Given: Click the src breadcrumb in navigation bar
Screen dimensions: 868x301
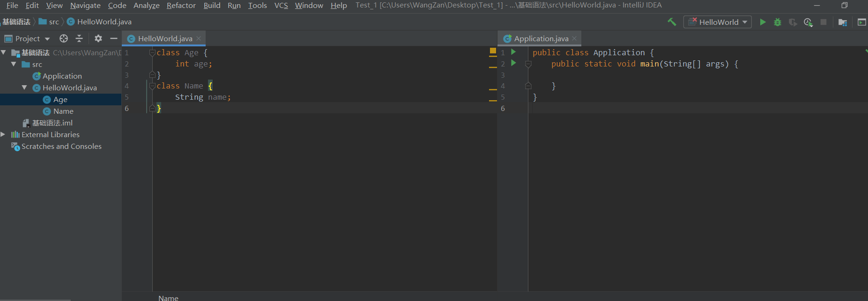Looking at the screenshot, I should coord(53,22).
